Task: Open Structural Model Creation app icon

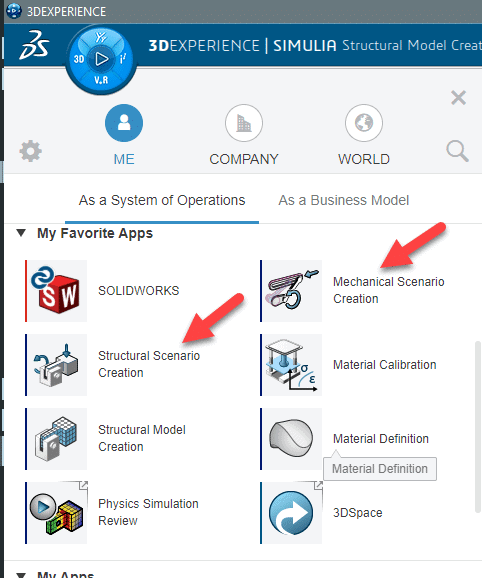Action: click(56, 439)
